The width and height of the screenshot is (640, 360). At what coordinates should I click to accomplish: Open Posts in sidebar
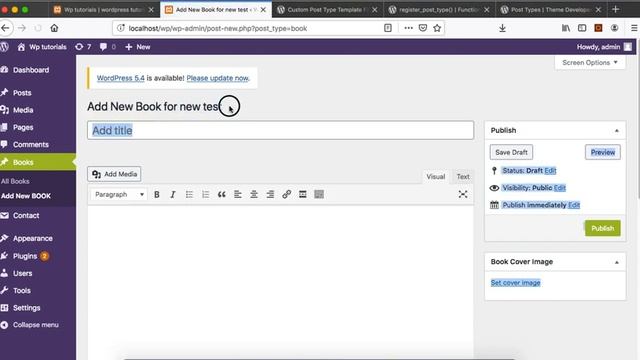coord(22,93)
